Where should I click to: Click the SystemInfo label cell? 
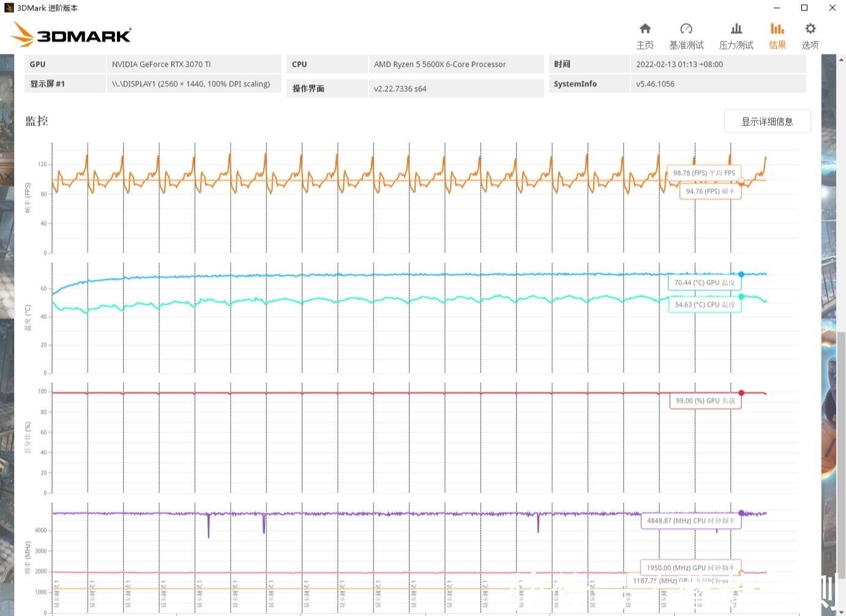589,84
